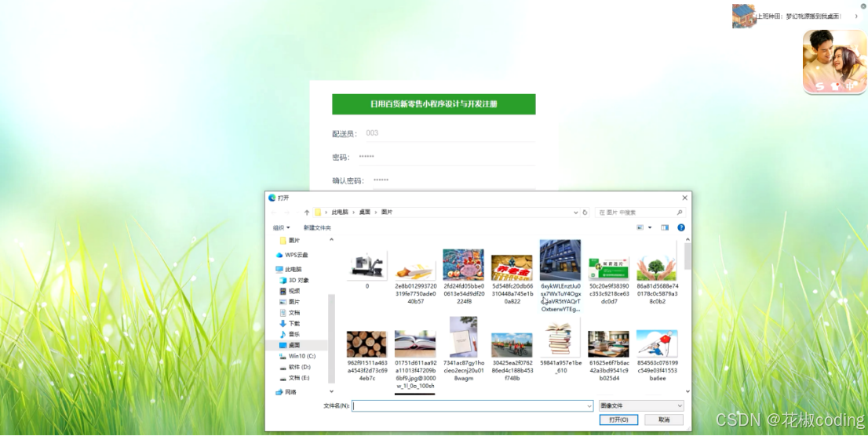Select the file starting with 50c20e9f38390
Viewport: 868px width, 436px height.
pos(609,281)
